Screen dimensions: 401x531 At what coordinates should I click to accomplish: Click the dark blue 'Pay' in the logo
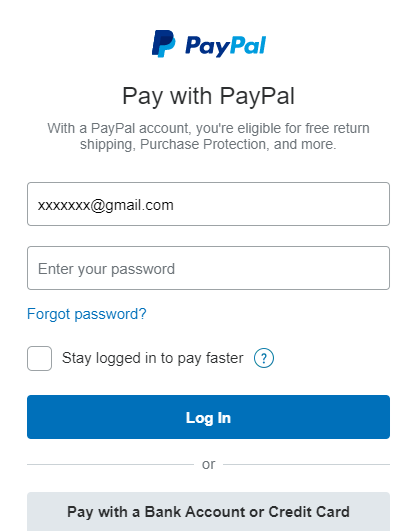point(205,46)
